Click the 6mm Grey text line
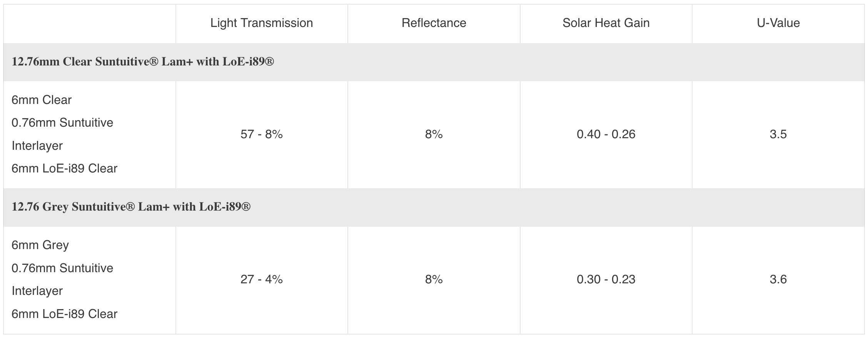This screenshot has height=338, width=868. pyautogui.click(x=40, y=245)
